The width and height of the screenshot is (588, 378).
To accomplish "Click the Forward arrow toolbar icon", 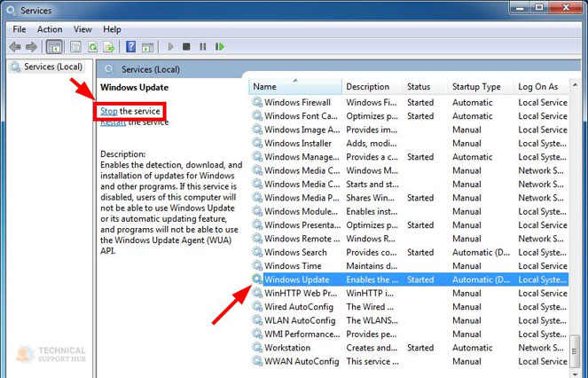I will pyautogui.click(x=32, y=47).
